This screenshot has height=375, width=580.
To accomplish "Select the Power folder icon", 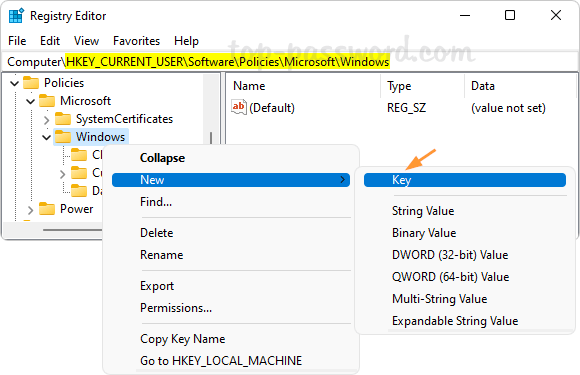I will point(47,209).
